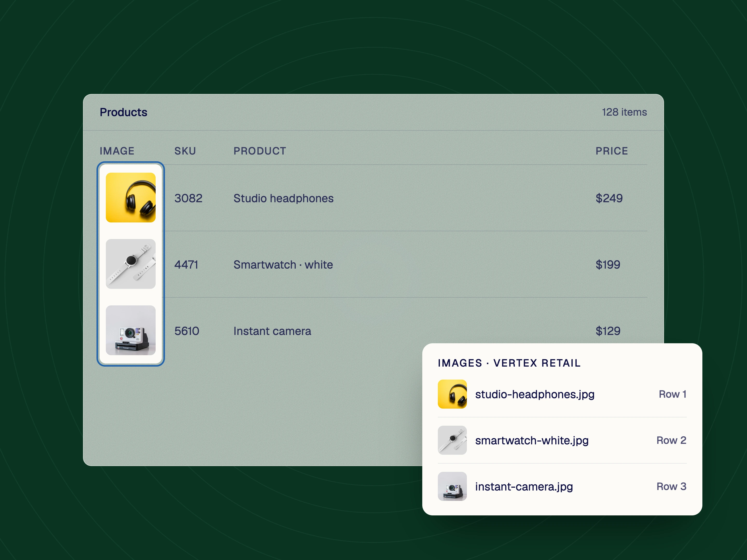
Task: Select the instant-camera.jpg file name
Action: [x=524, y=486]
